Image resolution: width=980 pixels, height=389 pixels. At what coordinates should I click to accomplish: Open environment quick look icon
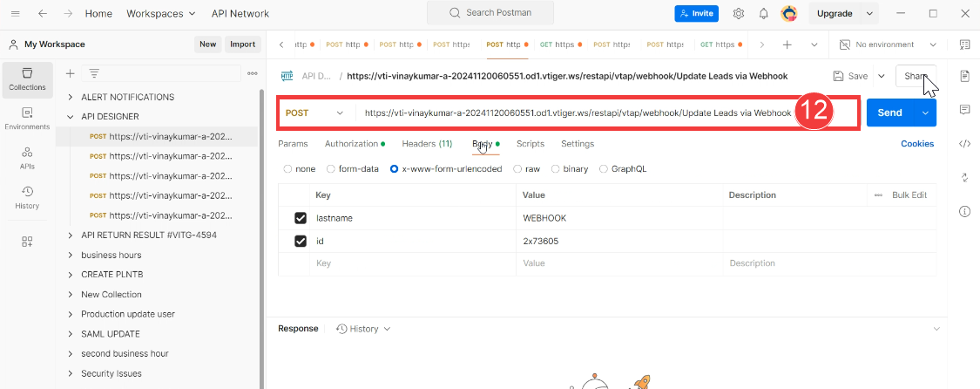tap(963, 44)
